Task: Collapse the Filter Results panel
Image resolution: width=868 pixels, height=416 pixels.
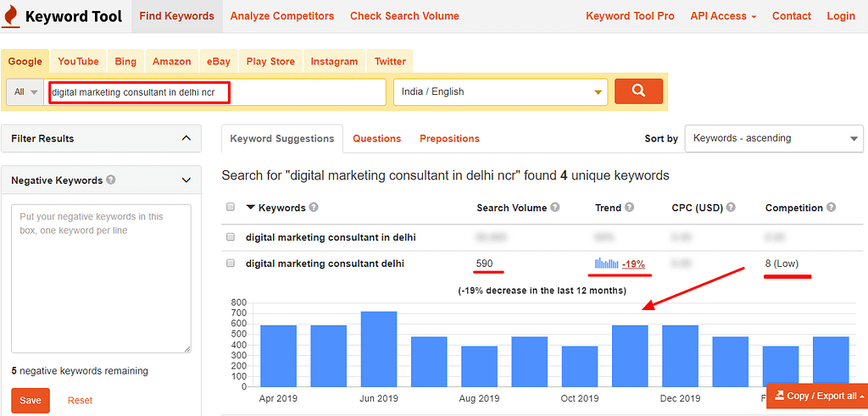Action: (186, 138)
